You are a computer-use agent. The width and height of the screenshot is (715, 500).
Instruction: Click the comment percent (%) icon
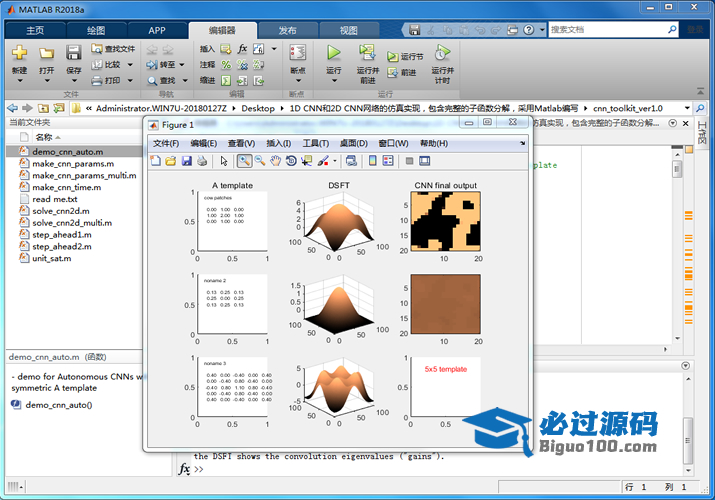click(226, 65)
